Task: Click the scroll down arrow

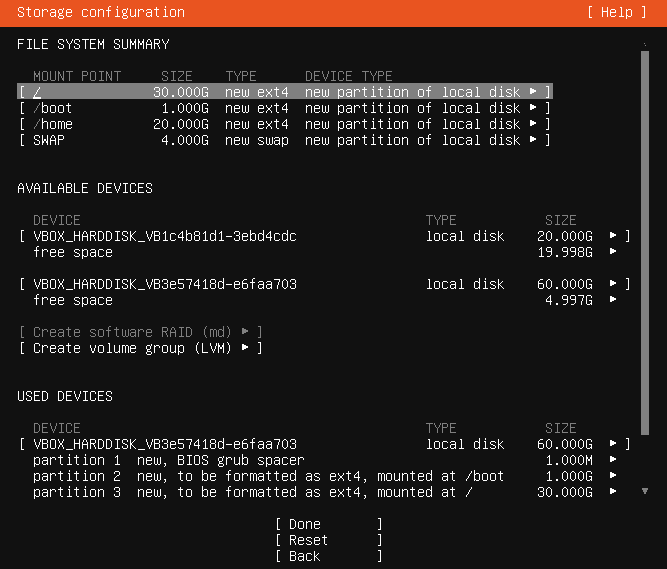Action: (645, 491)
